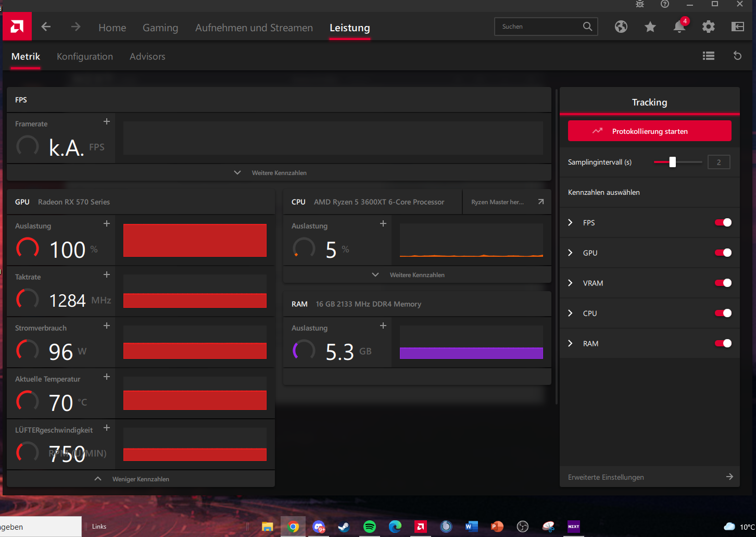Go back with the left arrow
Image resolution: width=756 pixels, height=537 pixels.
[46, 27]
